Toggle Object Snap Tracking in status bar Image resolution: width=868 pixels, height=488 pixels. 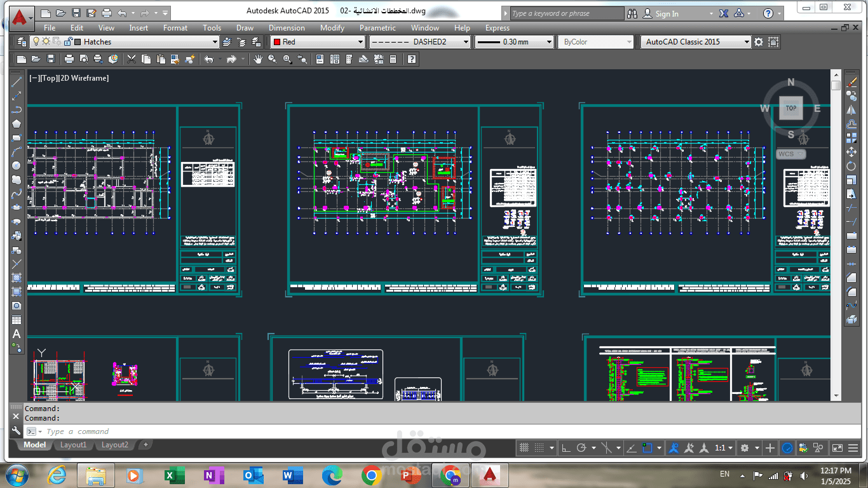pos(631,448)
